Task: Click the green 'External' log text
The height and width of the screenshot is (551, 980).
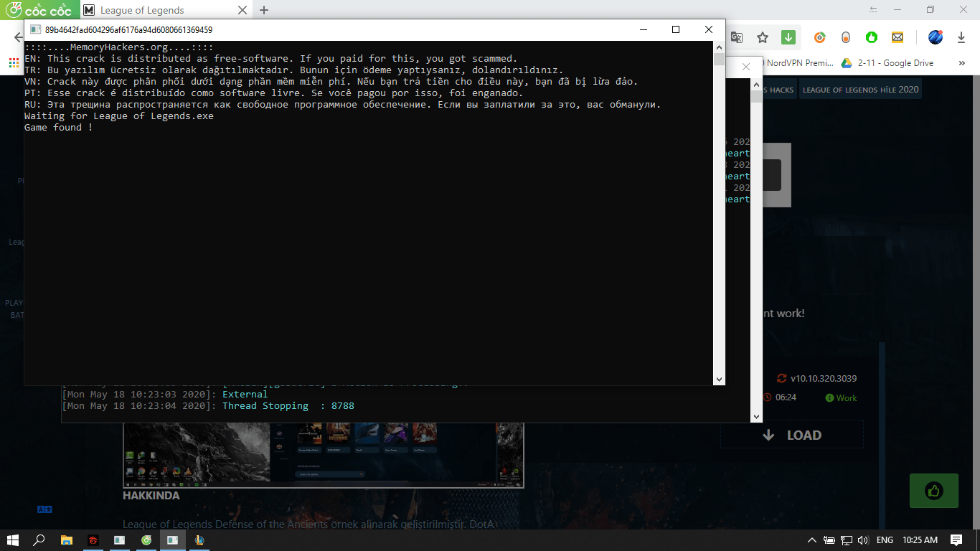Action: 245,394
